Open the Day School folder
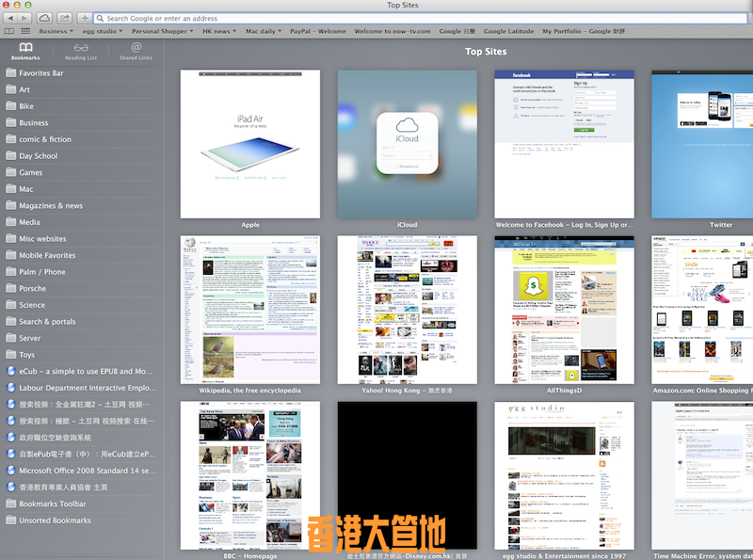This screenshot has height=560, width=753. click(x=82, y=155)
